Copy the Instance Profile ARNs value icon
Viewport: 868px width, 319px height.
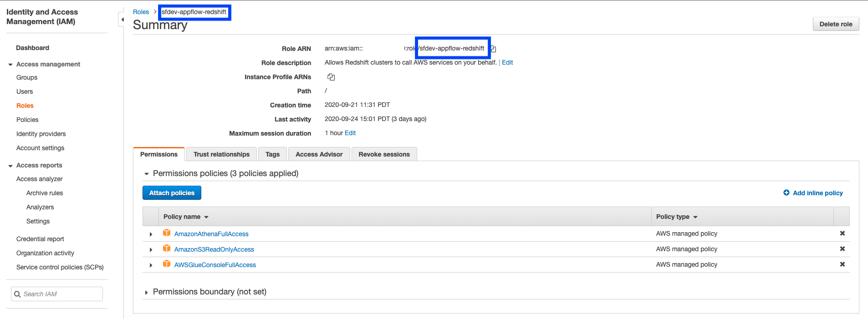[x=331, y=77]
